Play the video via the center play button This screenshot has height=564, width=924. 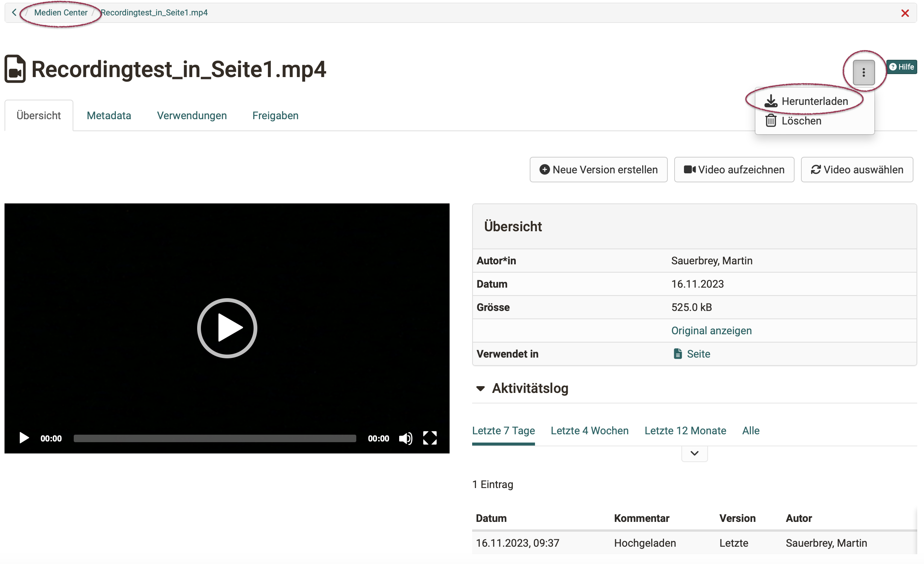click(x=227, y=328)
